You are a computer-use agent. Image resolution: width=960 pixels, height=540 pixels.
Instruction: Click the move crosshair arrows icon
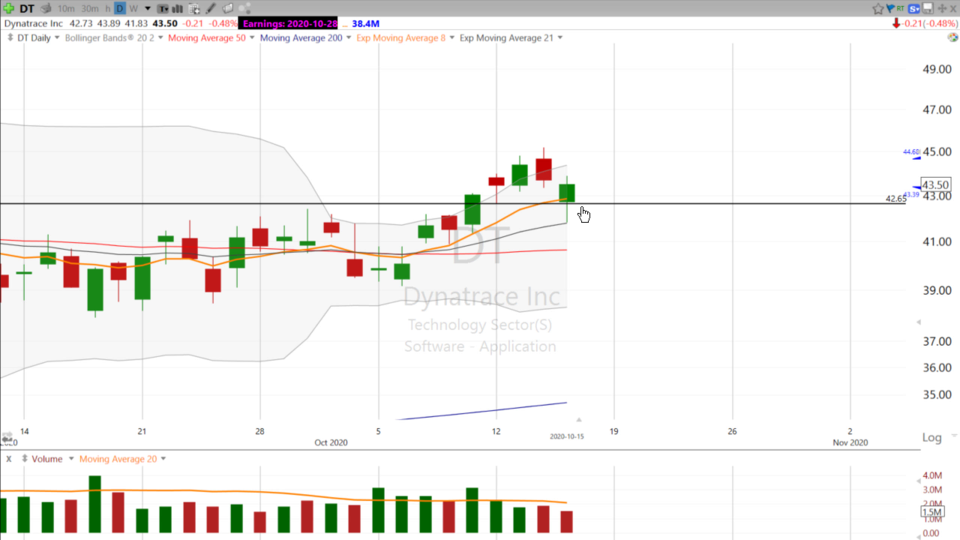[x=942, y=9]
